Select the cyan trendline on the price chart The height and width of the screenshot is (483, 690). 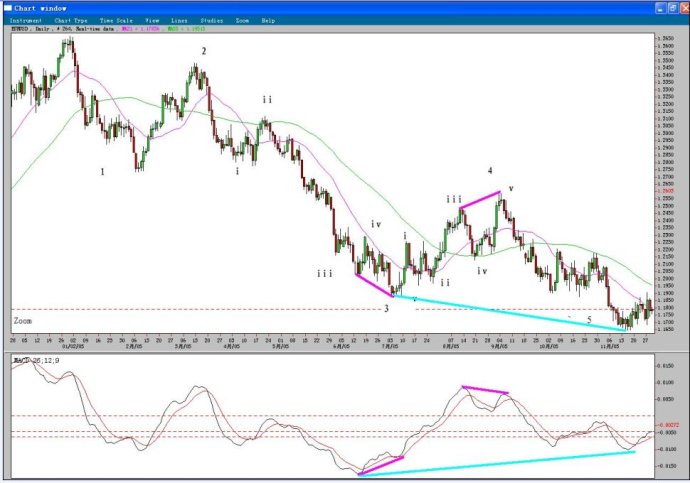pos(510,313)
